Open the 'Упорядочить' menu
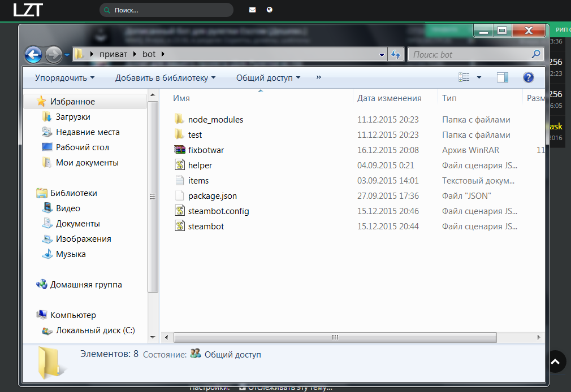The image size is (571, 392). pos(65,77)
